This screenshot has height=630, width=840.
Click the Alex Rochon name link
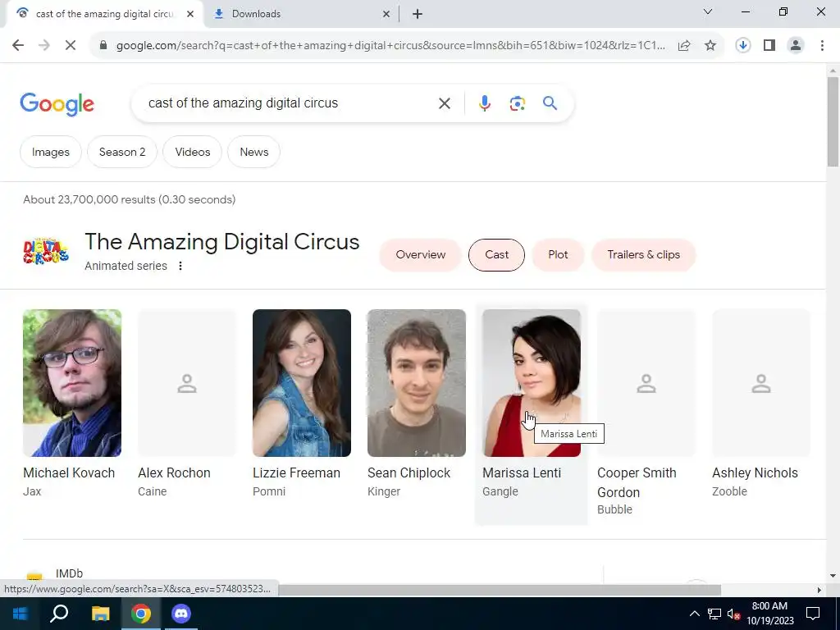click(x=174, y=472)
